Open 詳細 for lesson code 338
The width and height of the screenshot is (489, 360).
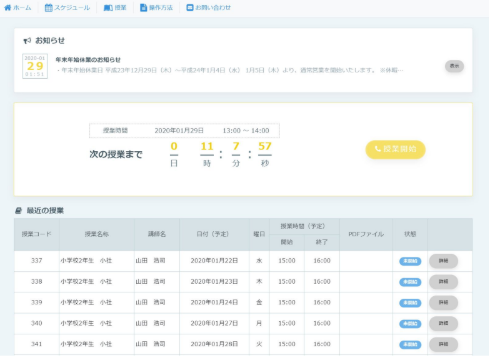[x=443, y=282]
